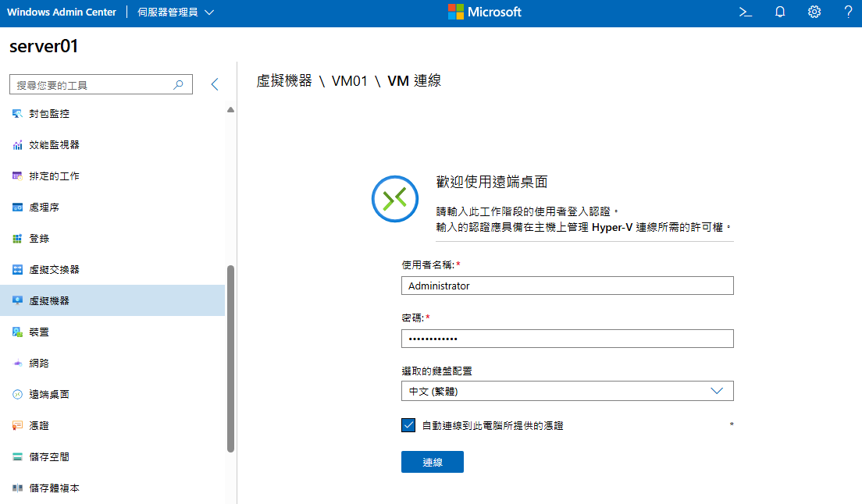The width and height of the screenshot is (862, 504).
Task: Open 封包監控 tool icon
Action: (x=18, y=114)
